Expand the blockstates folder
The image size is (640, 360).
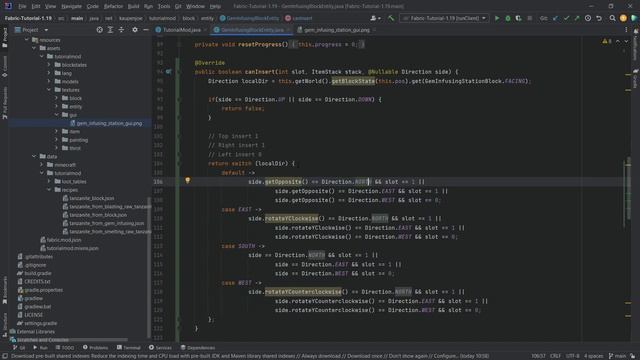pyautogui.click(x=49, y=65)
